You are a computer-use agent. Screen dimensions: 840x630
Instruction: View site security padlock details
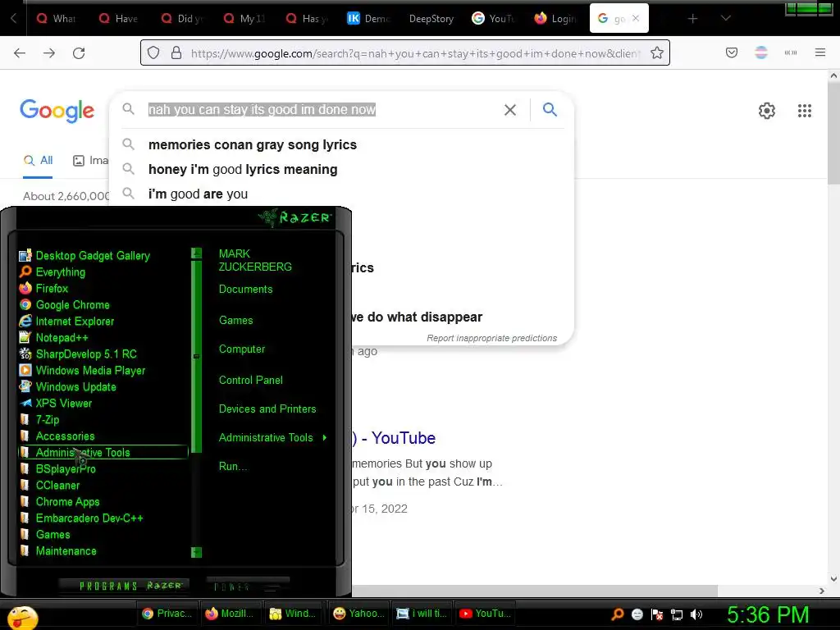pos(176,52)
